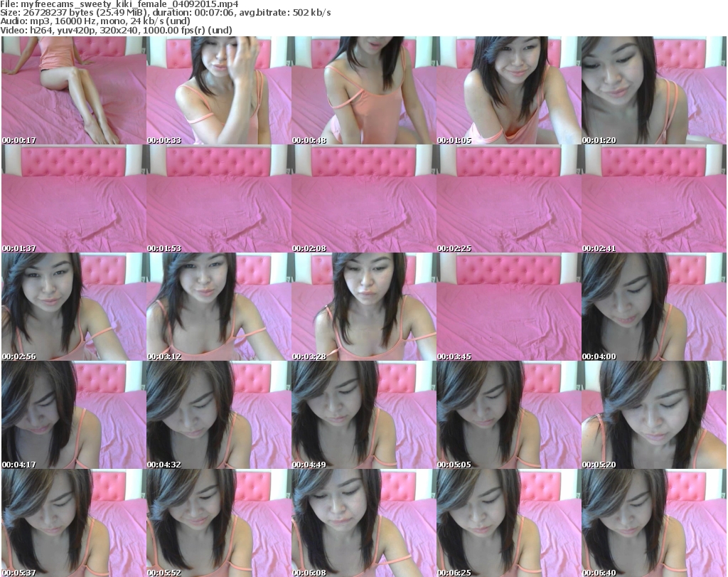
Task: Open the thumbnail marked 00:06:08
Action: click(364, 523)
